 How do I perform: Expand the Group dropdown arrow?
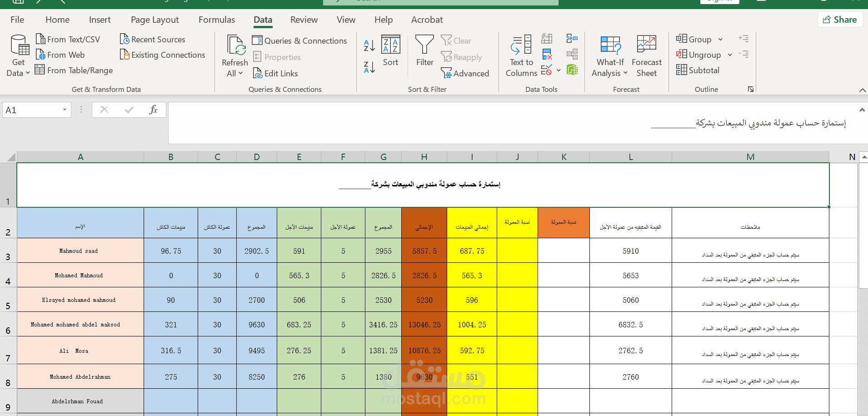point(720,40)
